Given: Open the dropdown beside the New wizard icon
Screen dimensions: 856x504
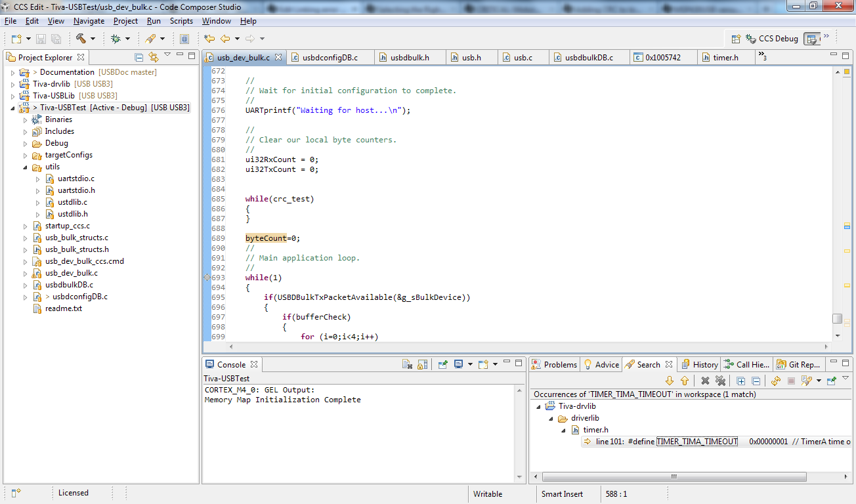Looking at the screenshot, I should [x=28, y=38].
